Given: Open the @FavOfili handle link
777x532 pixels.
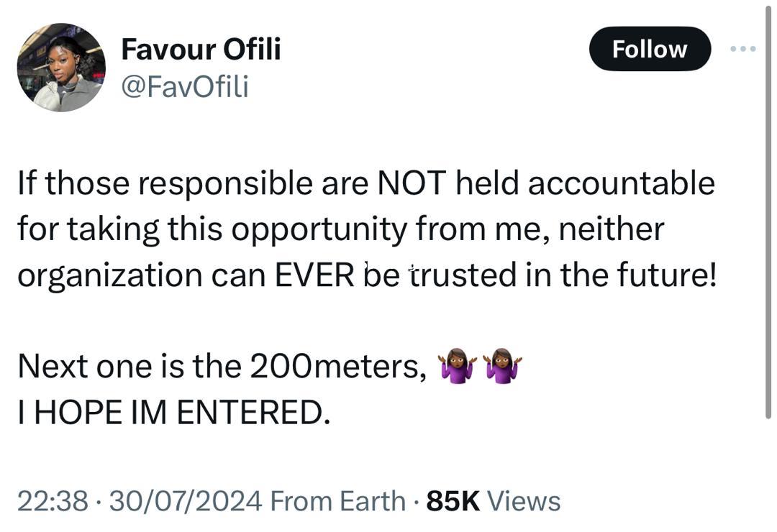Looking at the screenshot, I should [185, 86].
